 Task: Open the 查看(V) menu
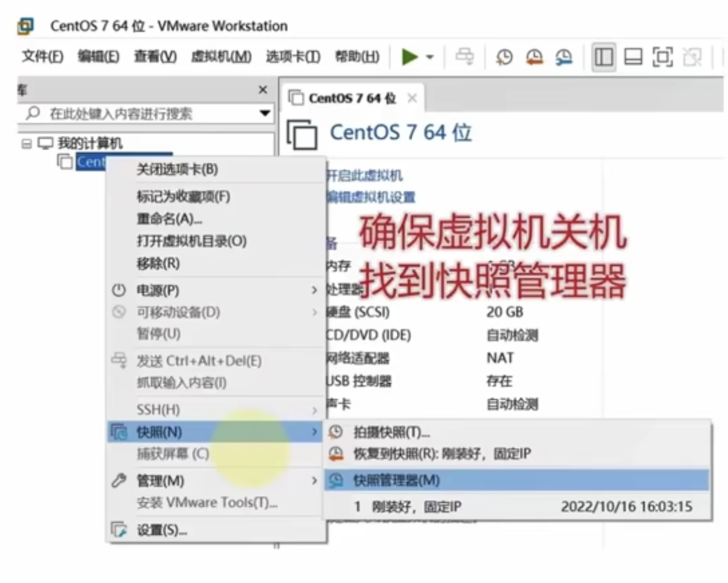[x=155, y=57]
